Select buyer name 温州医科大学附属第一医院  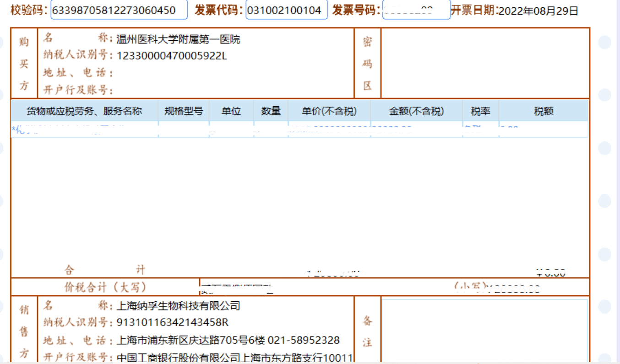click(178, 39)
